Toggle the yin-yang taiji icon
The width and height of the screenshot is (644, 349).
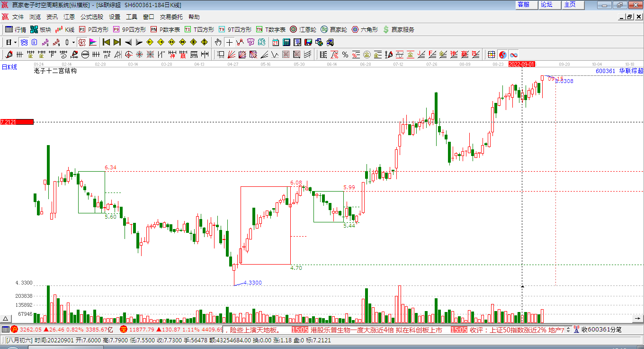click(x=502, y=55)
